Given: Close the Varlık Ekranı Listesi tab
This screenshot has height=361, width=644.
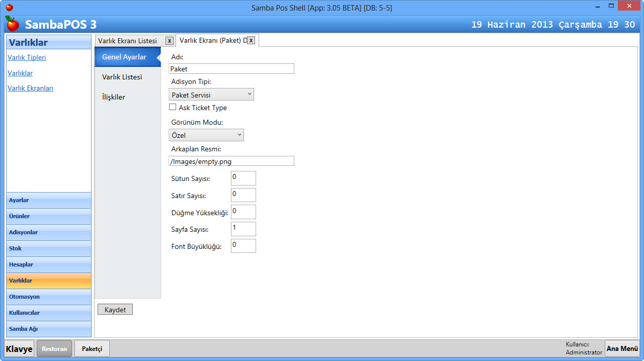Looking at the screenshot, I should 170,41.
